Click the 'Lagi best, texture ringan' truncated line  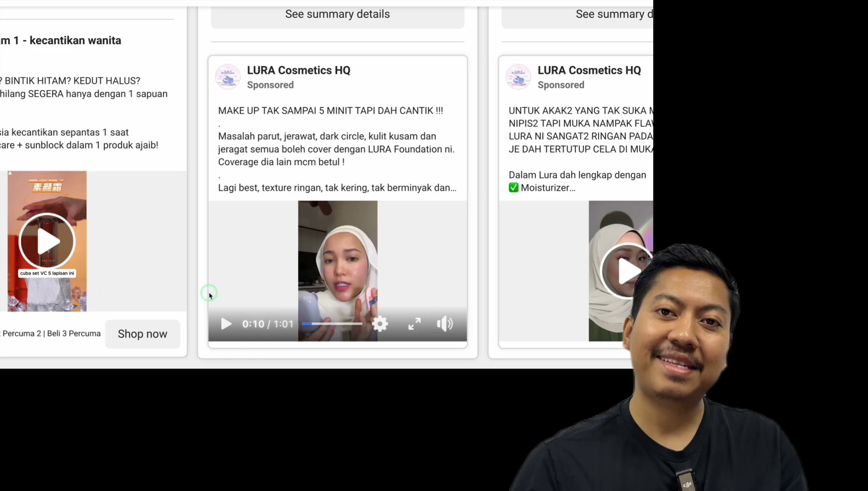coord(337,188)
